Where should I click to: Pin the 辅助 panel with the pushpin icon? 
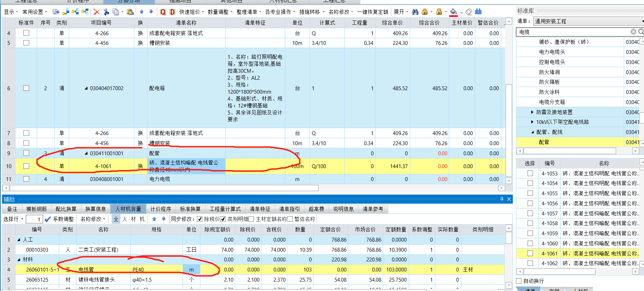click(502, 199)
